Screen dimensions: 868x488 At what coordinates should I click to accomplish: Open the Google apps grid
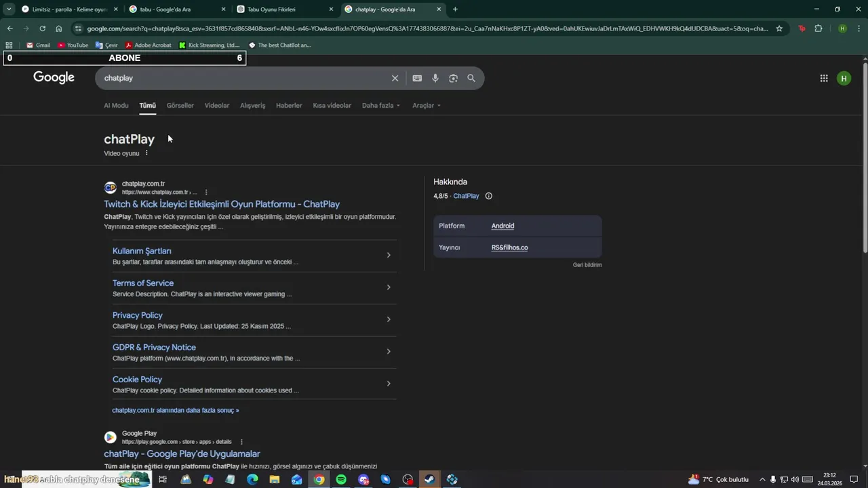pyautogui.click(x=824, y=78)
